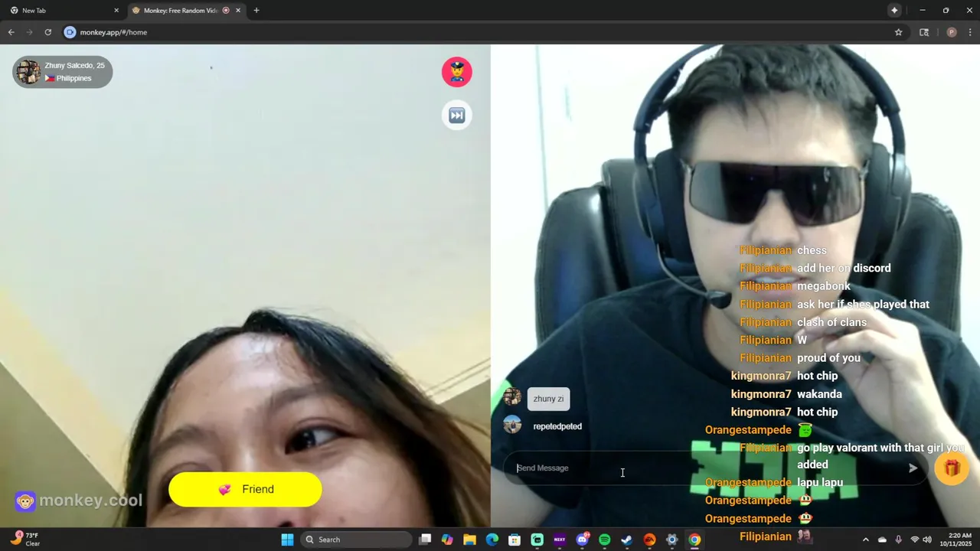This screenshot has width=980, height=551.
Task: Open a new browser tab with plus
Action: [256, 11]
